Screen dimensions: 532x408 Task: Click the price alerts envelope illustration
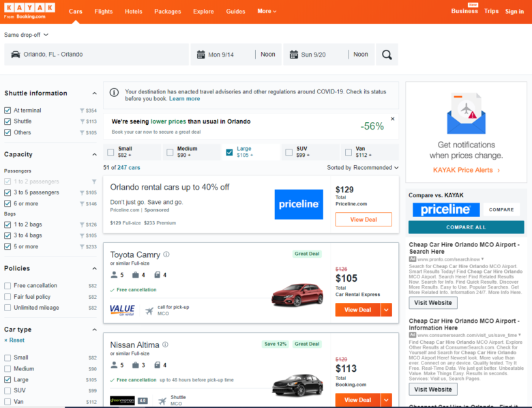[x=466, y=113]
